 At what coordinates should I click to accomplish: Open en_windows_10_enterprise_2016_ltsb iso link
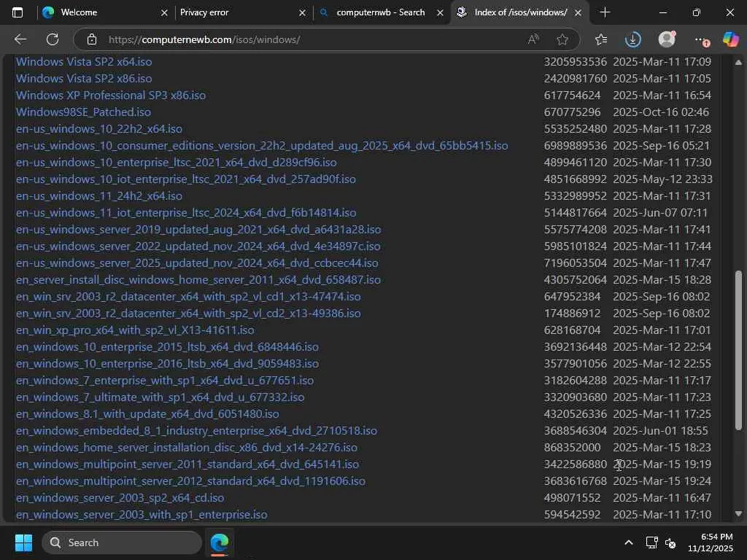coord(167,363)
